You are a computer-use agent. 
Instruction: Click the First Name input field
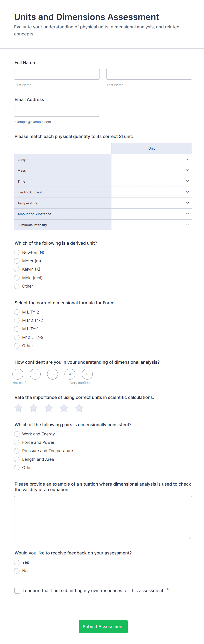(57, 74)
